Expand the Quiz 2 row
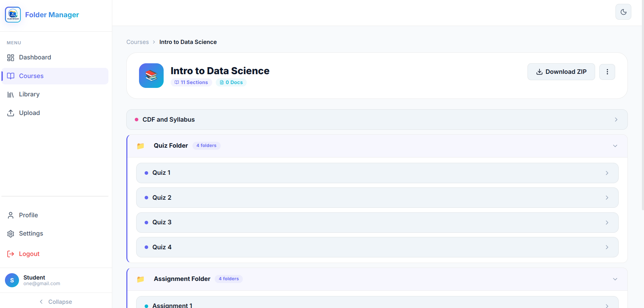 tap(377, 198)
